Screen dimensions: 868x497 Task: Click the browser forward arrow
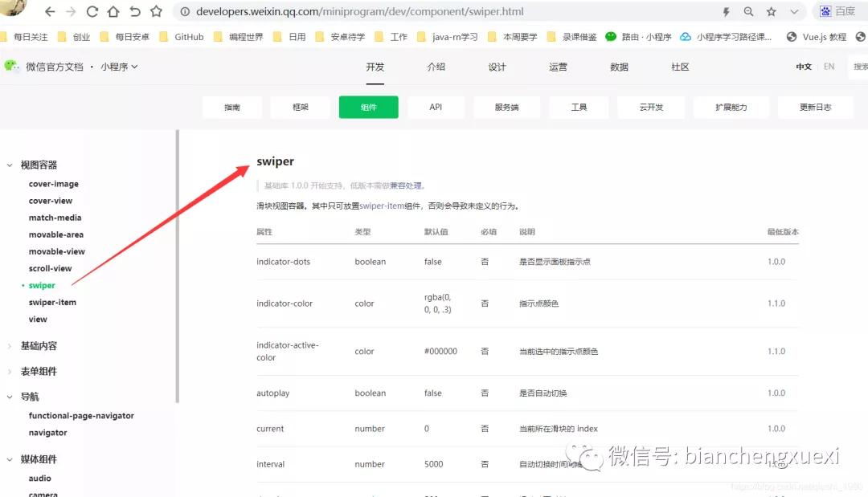pyautogui.click(x=71, y=11)
